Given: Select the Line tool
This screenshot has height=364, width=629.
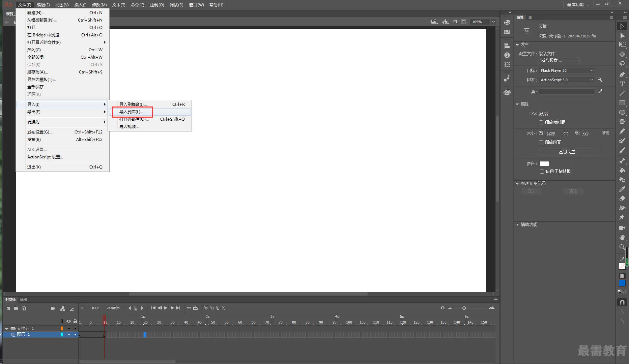Looking at the screenshot, I should pos(622,93).
